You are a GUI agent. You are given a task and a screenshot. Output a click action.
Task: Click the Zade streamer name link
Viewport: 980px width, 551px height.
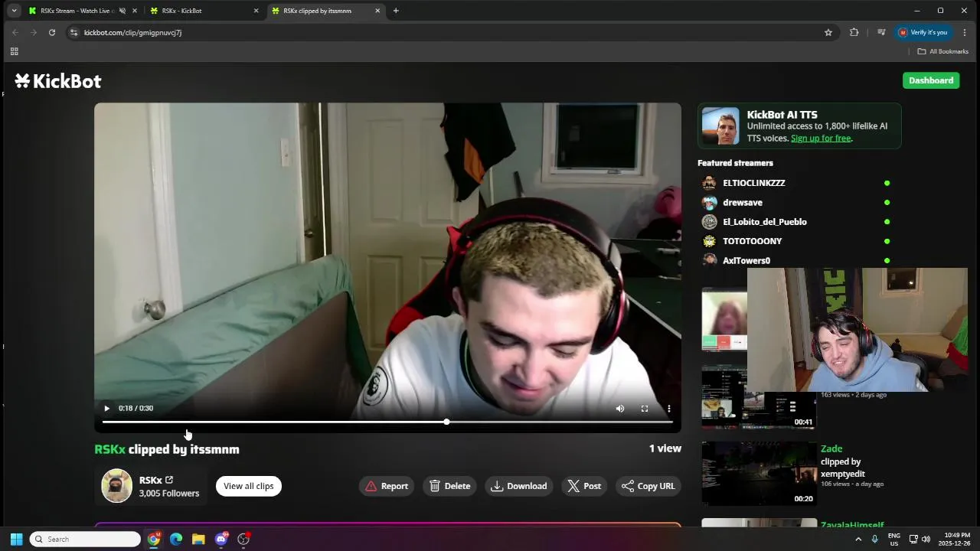[831, 449]
